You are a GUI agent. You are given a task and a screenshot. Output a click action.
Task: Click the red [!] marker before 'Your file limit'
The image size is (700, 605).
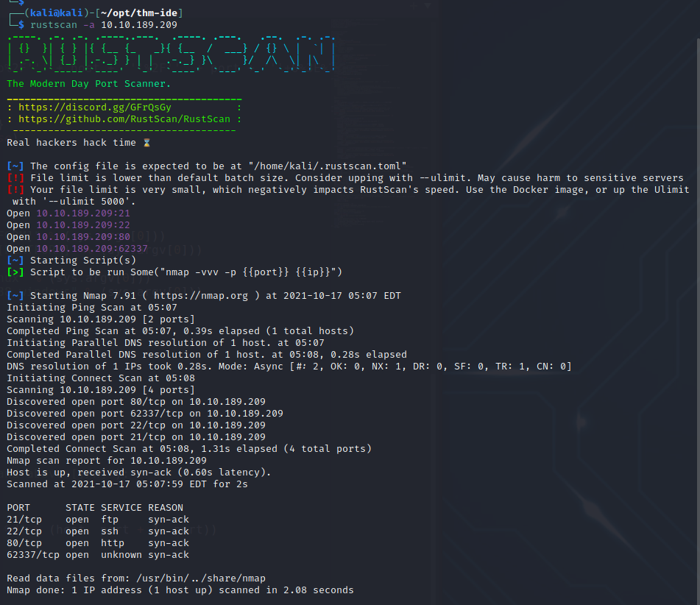pos(15,190)
